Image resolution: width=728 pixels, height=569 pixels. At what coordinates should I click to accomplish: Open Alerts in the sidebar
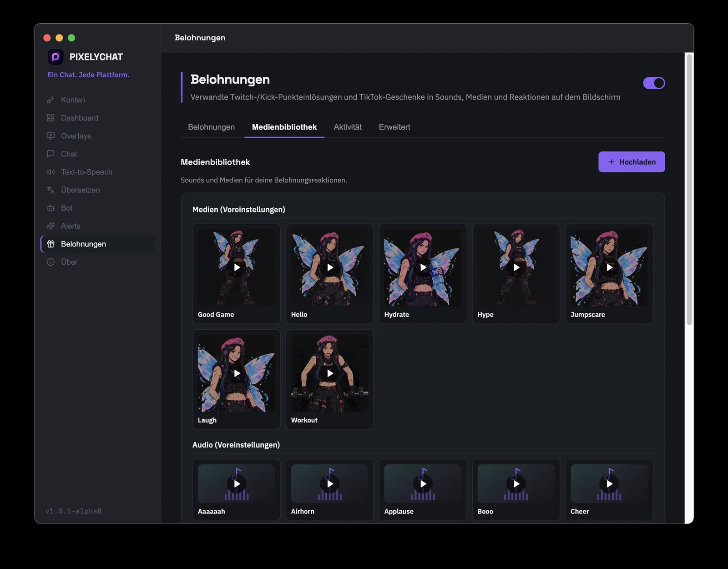(x=98, y=226)
